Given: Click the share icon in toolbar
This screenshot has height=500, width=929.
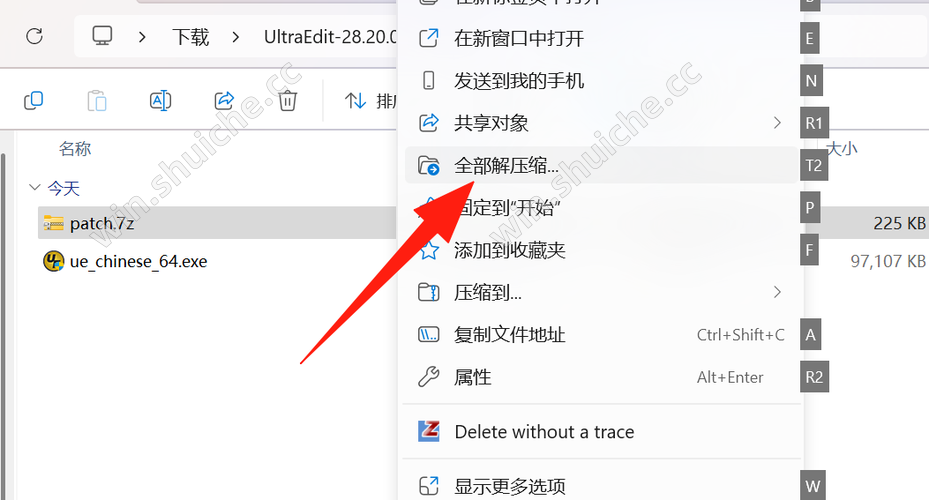Looking at the screenshot, I should pyautogui.click(x=224, y=101).
